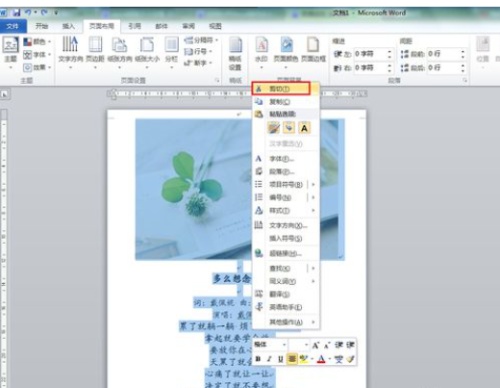The image size is (500, 388).
Task: Expand Styles (样式) submenu in context menu
Action: click(x=286, y=210)
